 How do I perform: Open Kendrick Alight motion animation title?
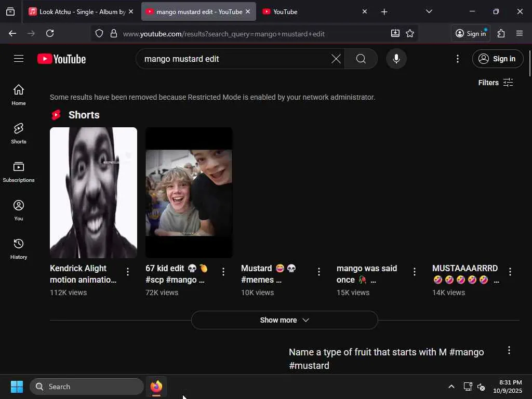tap(83, 274)
